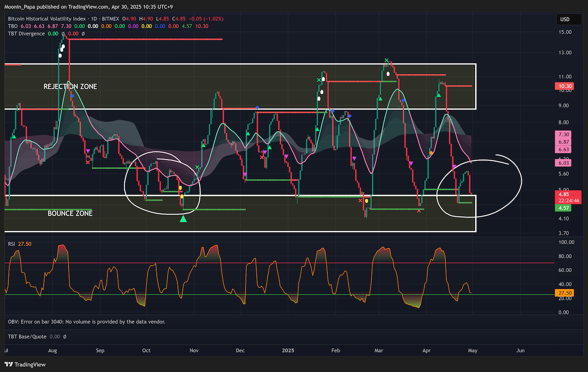Select the yellow marker in late-February Bounce Zone

tap(367, 200)
